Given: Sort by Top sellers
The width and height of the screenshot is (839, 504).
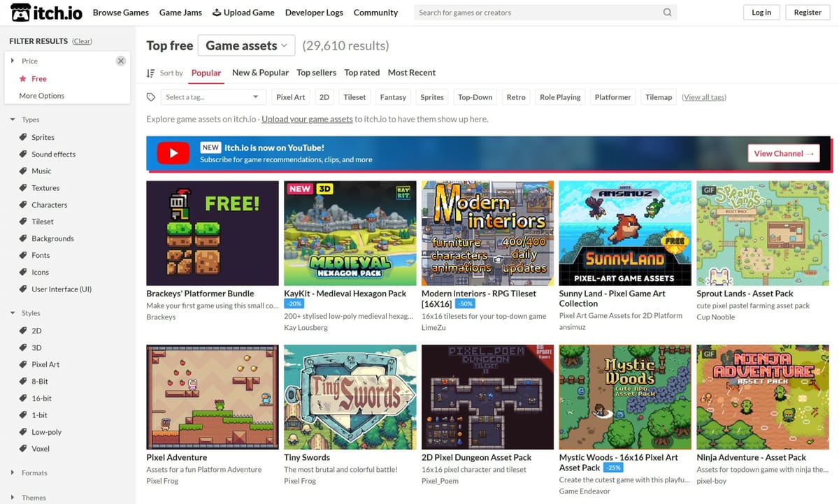Looking at the screenshot, I should (x=316, y=73).
